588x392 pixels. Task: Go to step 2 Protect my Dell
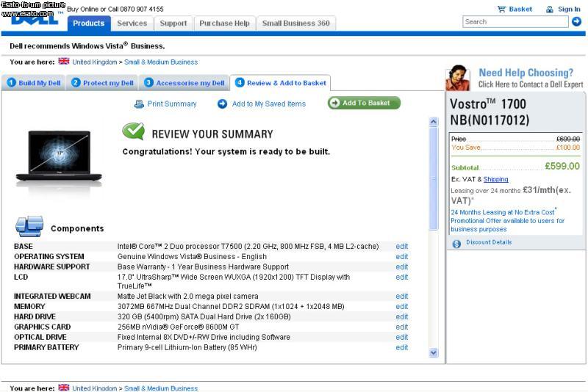point(102,83)
